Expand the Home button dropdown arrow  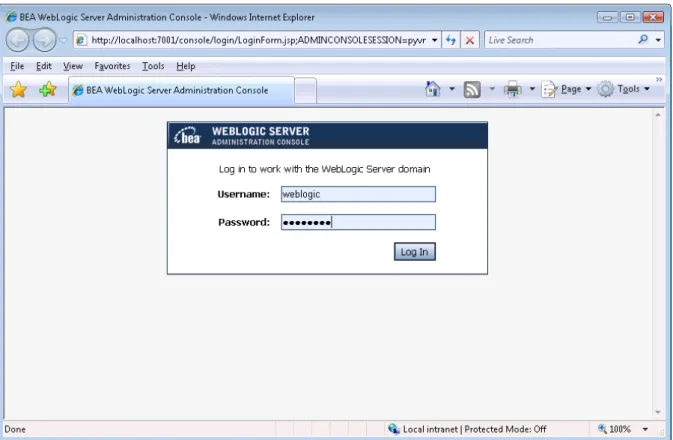(x=452, y=89)
